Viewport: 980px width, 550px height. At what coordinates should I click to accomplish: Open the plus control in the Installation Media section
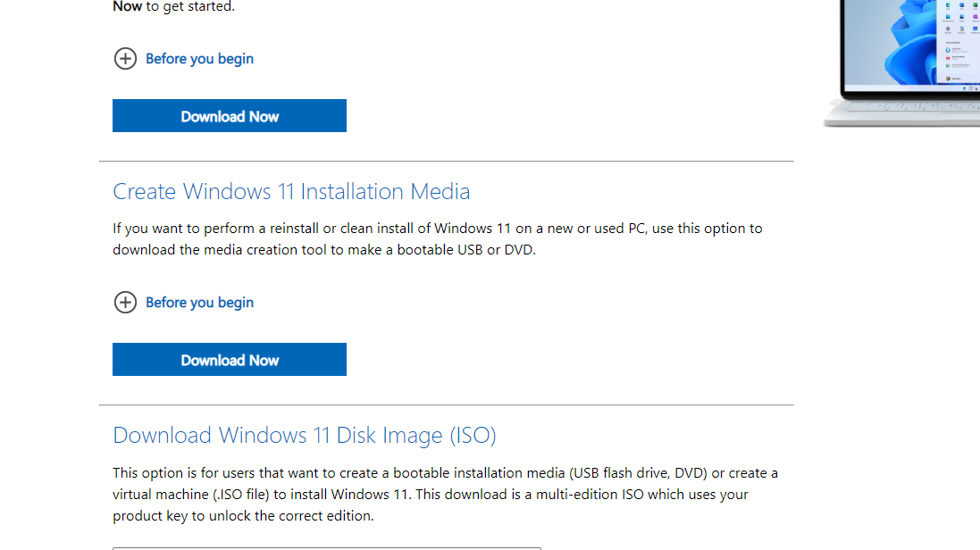pyautogui.click(x=125, y=303)
